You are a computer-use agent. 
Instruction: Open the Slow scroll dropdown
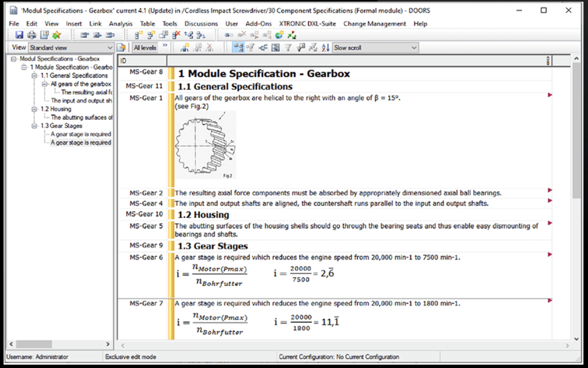[375, 48]
